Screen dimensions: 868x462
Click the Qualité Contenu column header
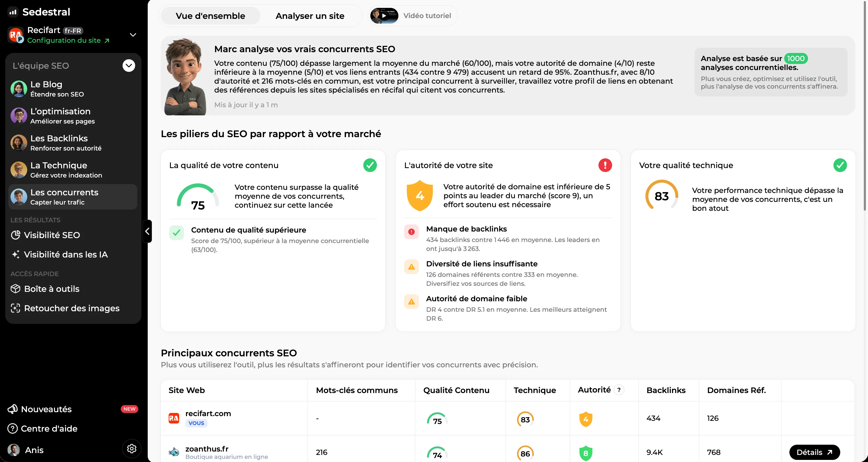tap(456, 390)
